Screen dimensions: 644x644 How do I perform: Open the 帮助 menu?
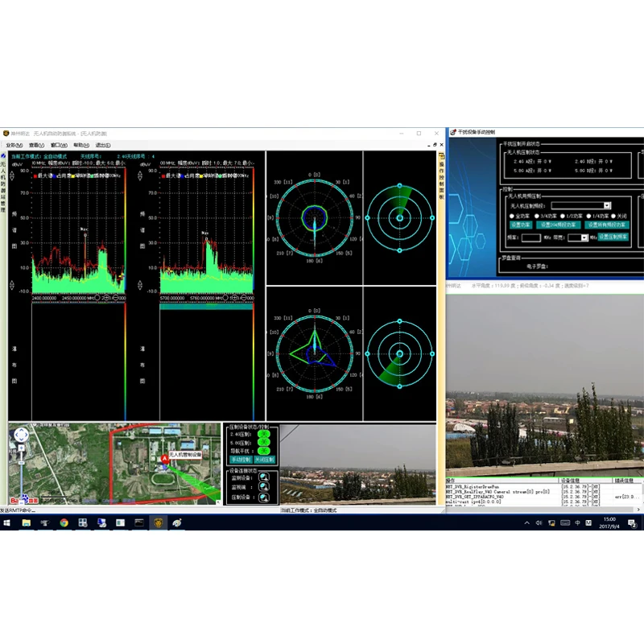81,146
